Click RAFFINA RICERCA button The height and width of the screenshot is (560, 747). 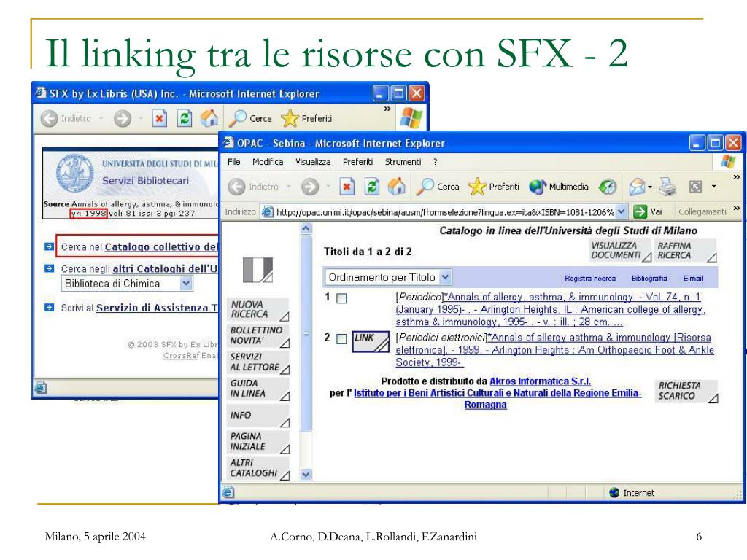(686, 251)
